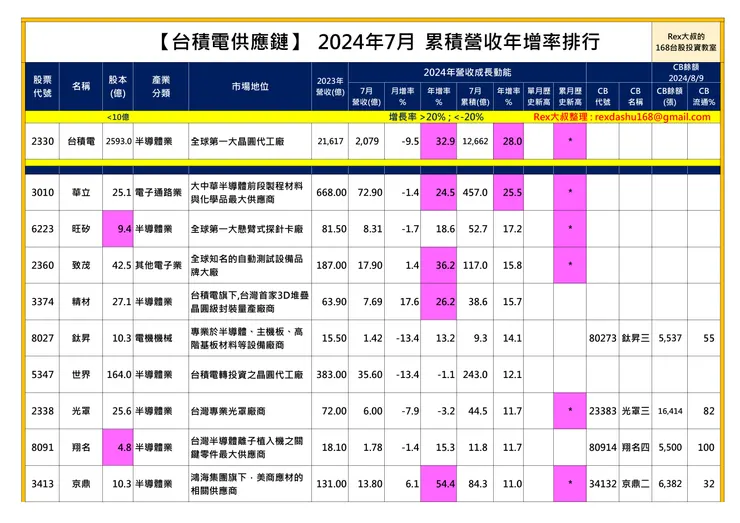This screenshot has width=740, height=523.
Task: Select the 2593.0 capital value
Action: (118, 141)
